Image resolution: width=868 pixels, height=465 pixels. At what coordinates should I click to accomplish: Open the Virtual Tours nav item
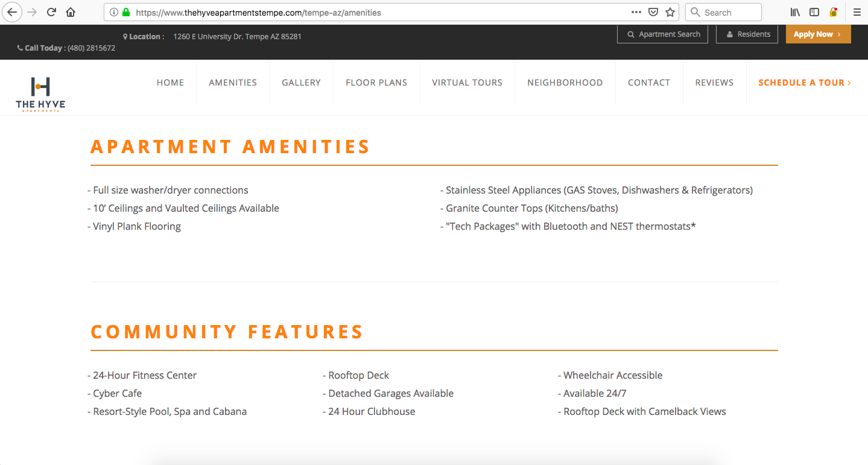(x=467, y=83)
